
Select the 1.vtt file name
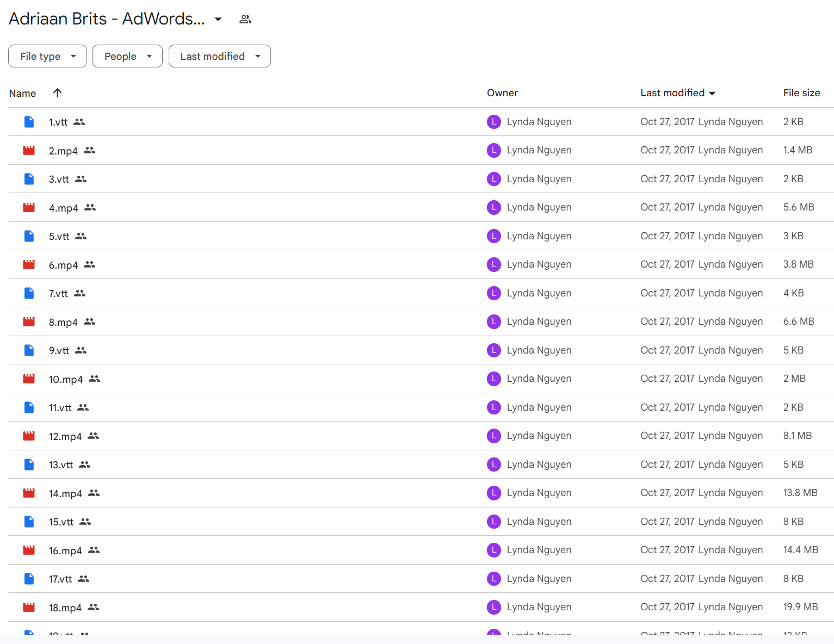click(58, 122)
